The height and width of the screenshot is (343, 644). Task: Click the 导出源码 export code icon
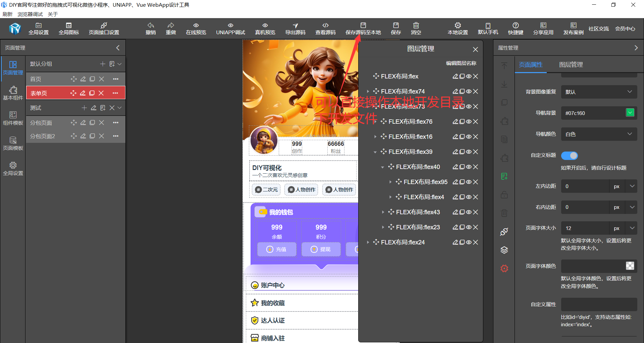point(295,28)
